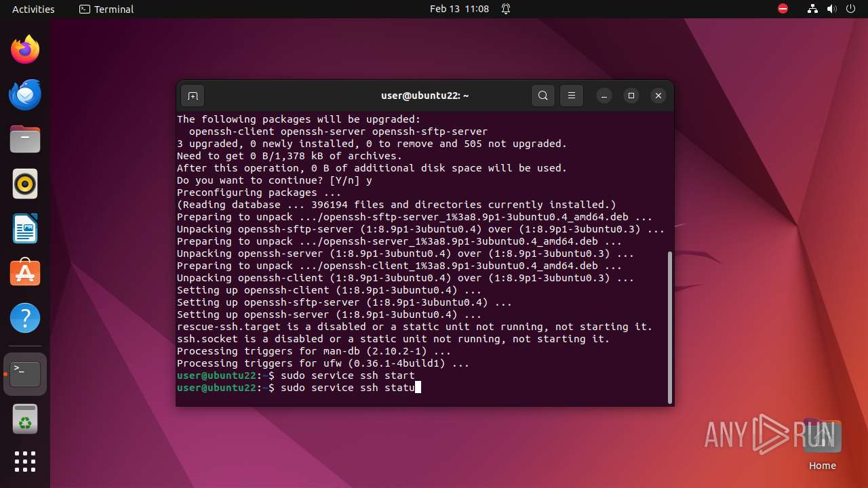Close the terminal window

tap(658, 96)
